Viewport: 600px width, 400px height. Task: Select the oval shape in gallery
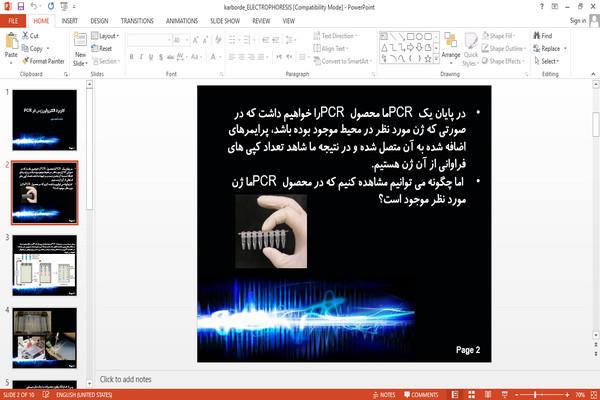point(419,36)
